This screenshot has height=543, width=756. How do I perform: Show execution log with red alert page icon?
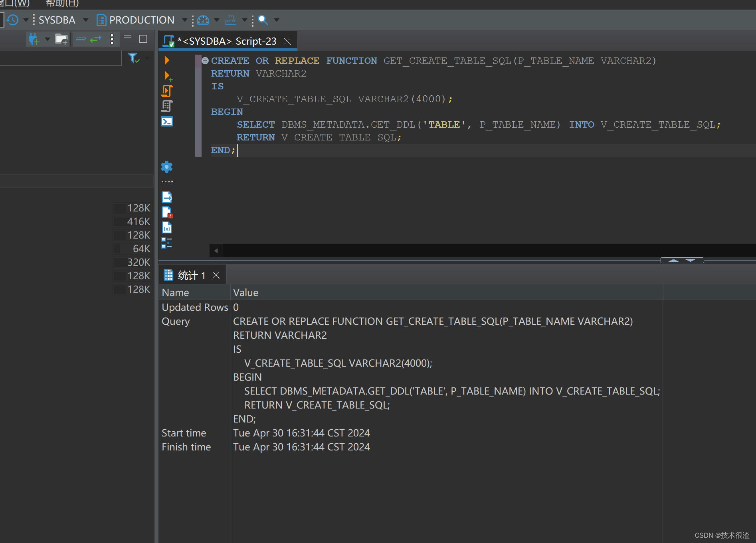click(x=167, y=212)
